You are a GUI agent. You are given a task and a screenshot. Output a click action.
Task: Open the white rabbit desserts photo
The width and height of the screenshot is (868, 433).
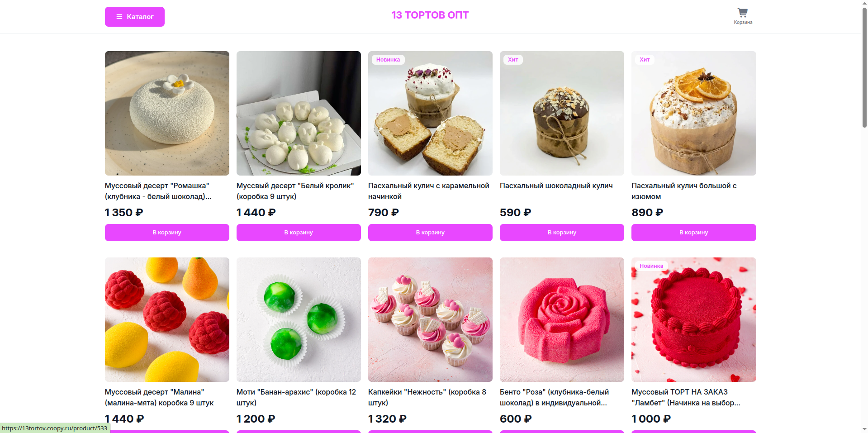click(x=299, y=113)
